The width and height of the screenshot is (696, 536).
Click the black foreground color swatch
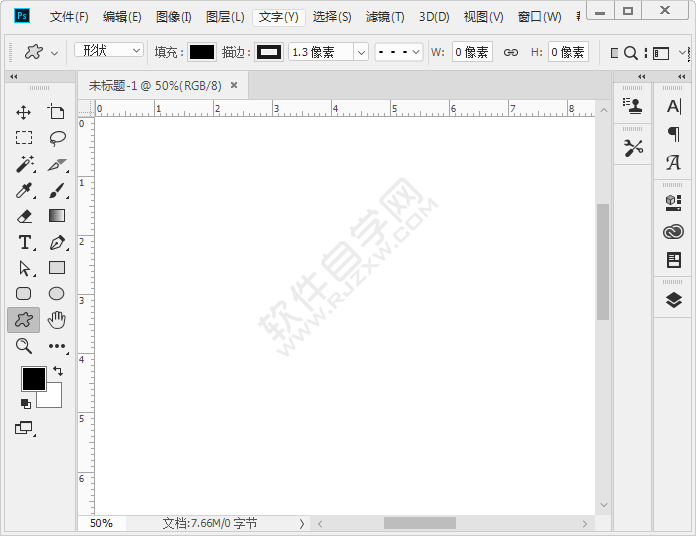click(x=34, y=379)
